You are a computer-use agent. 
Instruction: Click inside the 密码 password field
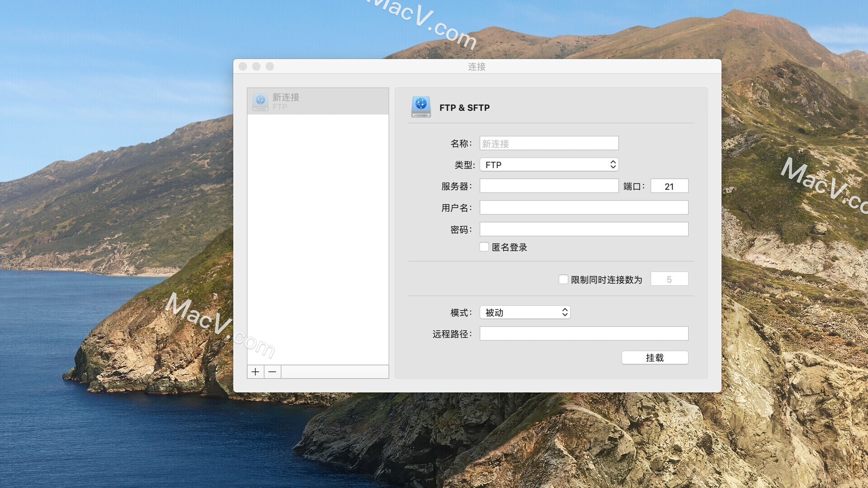point(583,229)
